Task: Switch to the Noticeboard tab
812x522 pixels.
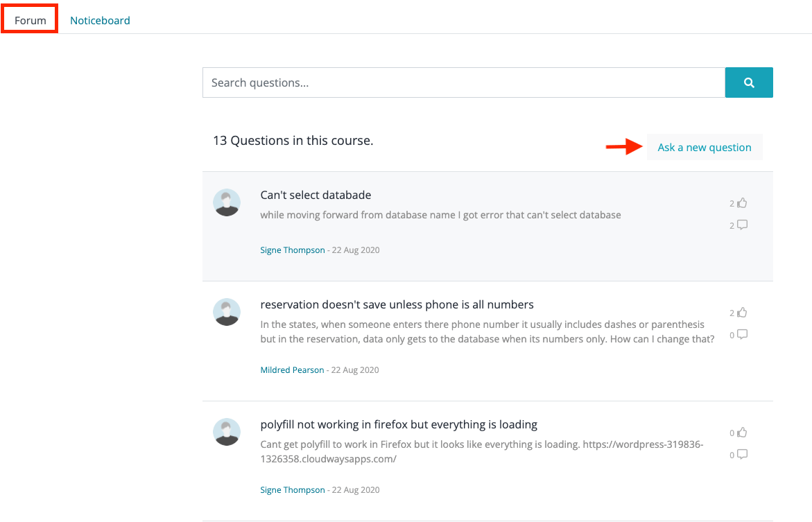Action: [x=100, y=20]
